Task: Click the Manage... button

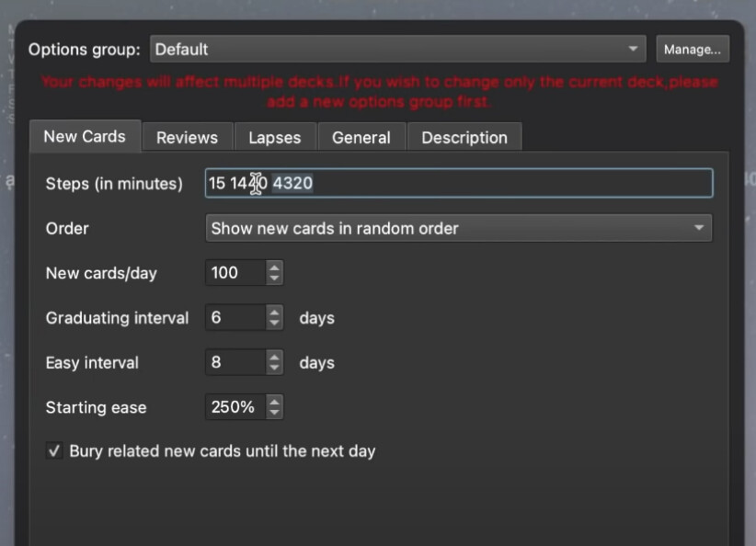Action: click(693, 49)
